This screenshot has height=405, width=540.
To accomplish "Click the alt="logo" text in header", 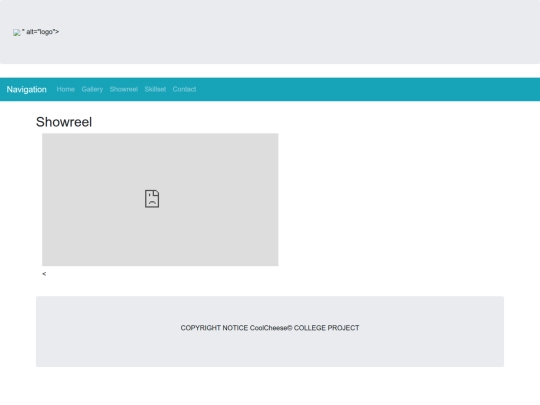I will coord(42,32).
